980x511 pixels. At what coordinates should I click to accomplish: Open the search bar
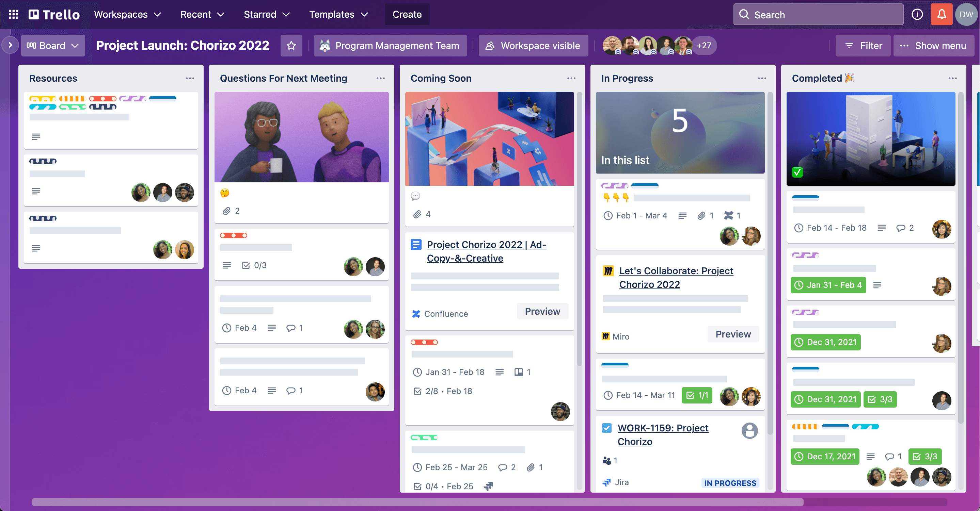(x=819, y=14)
